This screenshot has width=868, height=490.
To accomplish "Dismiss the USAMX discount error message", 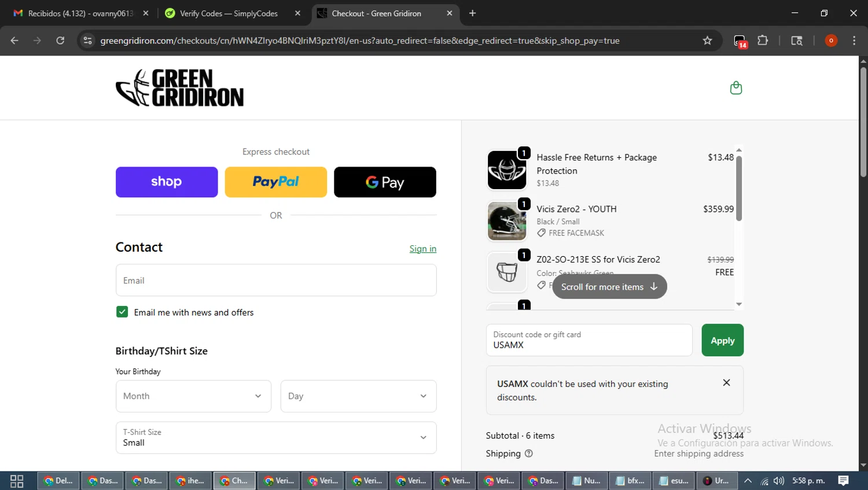I will point(726,382).
